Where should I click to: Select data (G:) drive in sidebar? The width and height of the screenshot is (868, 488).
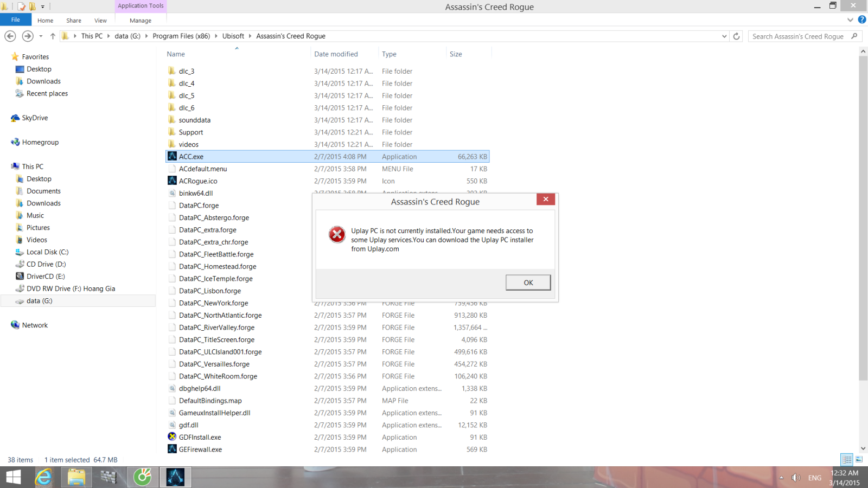coord(39,301)
